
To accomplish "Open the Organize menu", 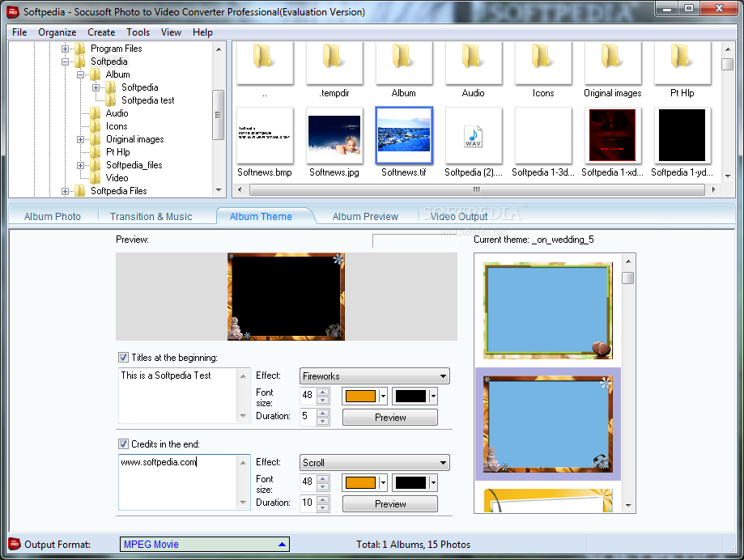I will [x=57, y=32].
